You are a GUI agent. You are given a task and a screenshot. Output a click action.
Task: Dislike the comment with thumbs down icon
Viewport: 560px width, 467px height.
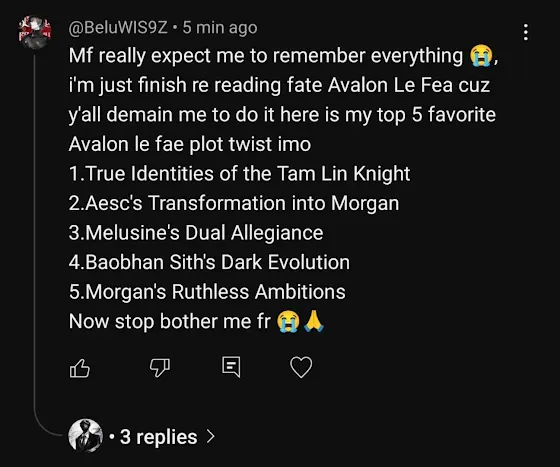point(160,367)
